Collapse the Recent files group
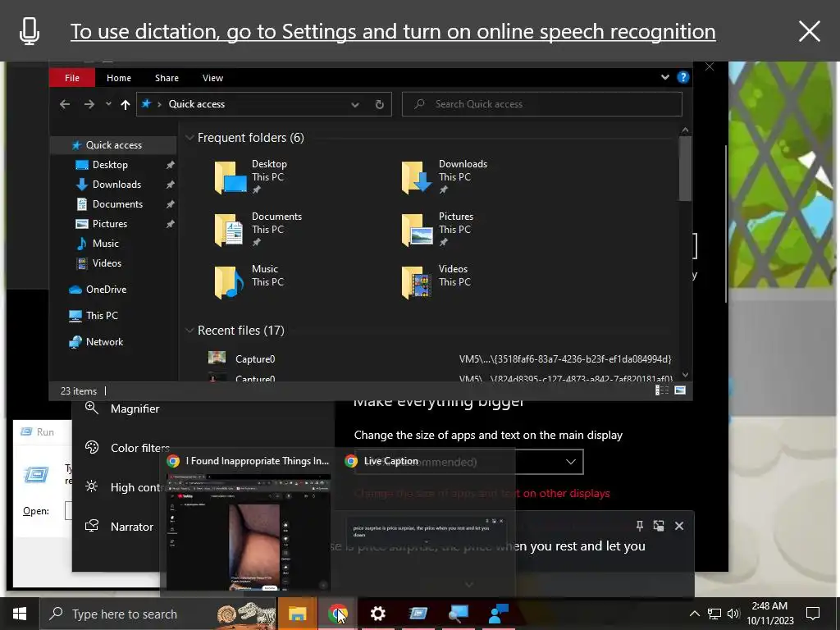 click(x=189, y=331)
